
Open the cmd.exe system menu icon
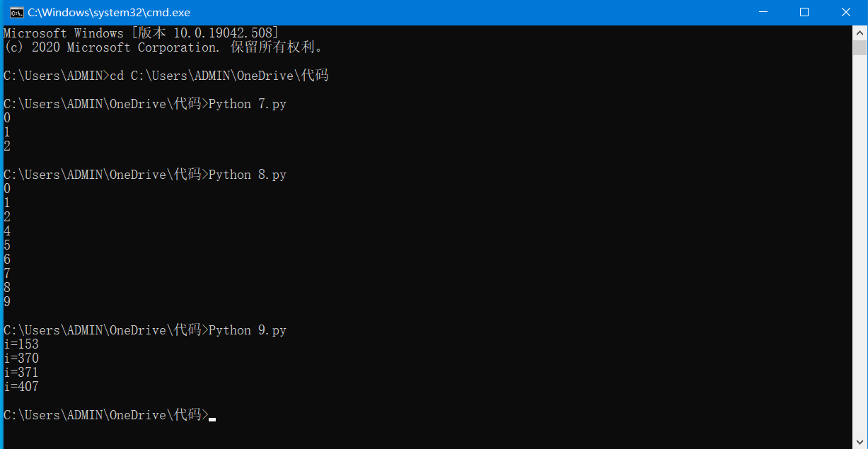click(16, 12)
